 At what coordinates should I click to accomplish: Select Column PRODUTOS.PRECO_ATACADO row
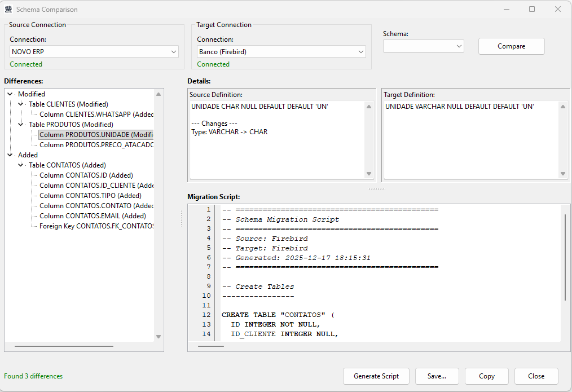coord(96,145)
